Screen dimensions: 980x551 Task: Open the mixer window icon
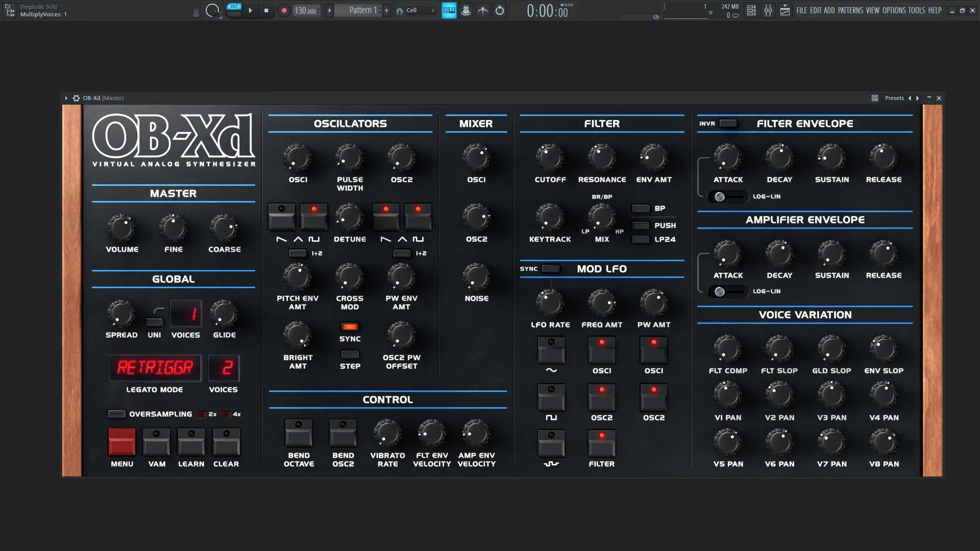tap(768, 10)
